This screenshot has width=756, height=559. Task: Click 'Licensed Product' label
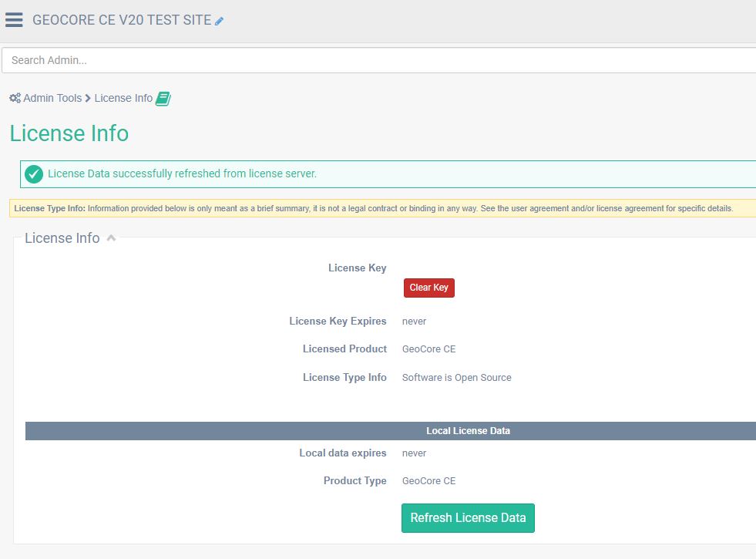point(344,349)
